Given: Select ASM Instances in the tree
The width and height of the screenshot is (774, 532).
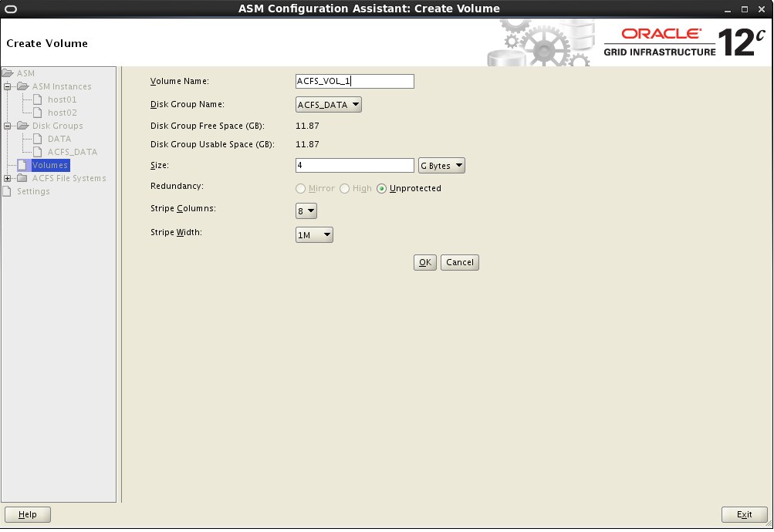Looking at the screenshot, I should (x=62, y=86).
